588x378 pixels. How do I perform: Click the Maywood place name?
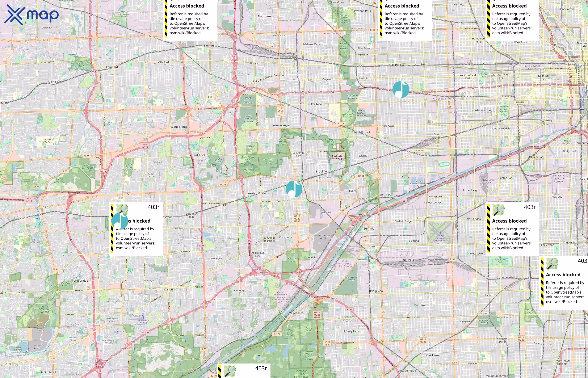click(328, 79)
